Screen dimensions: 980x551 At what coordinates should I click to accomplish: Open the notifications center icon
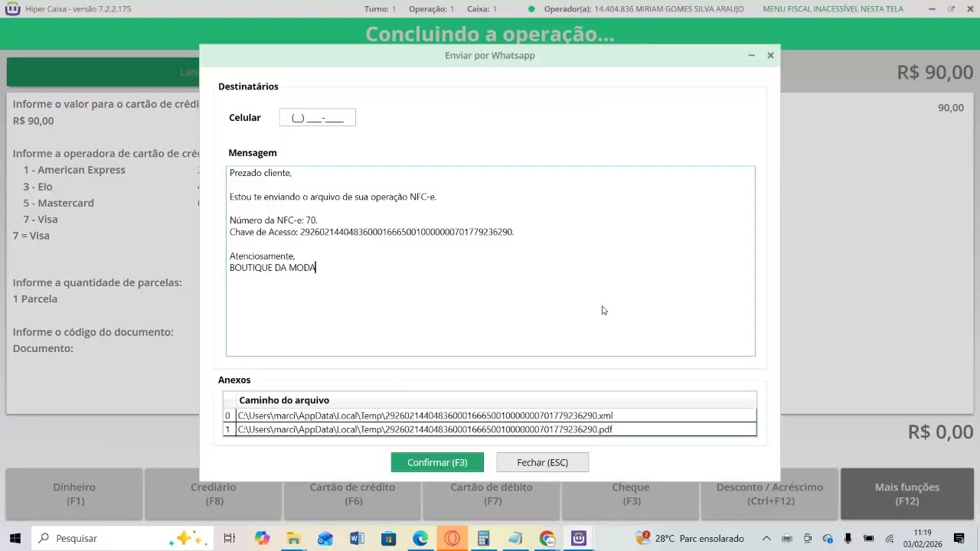click(959, 538)
